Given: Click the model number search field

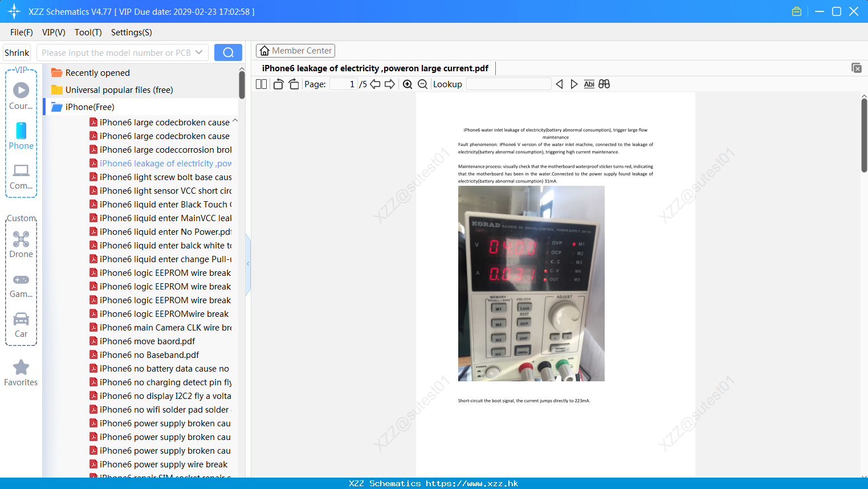Looking at the screenshot, I should 116,52.
